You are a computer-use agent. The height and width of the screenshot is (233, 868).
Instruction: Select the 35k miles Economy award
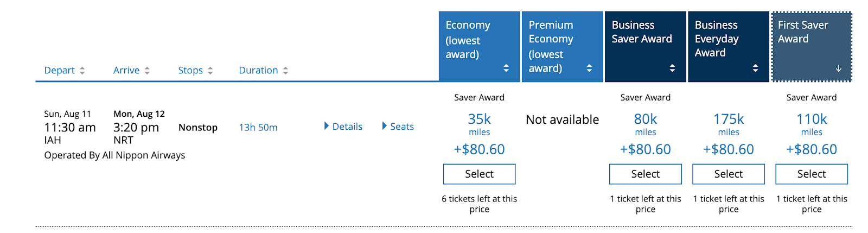tap(479, 174)
